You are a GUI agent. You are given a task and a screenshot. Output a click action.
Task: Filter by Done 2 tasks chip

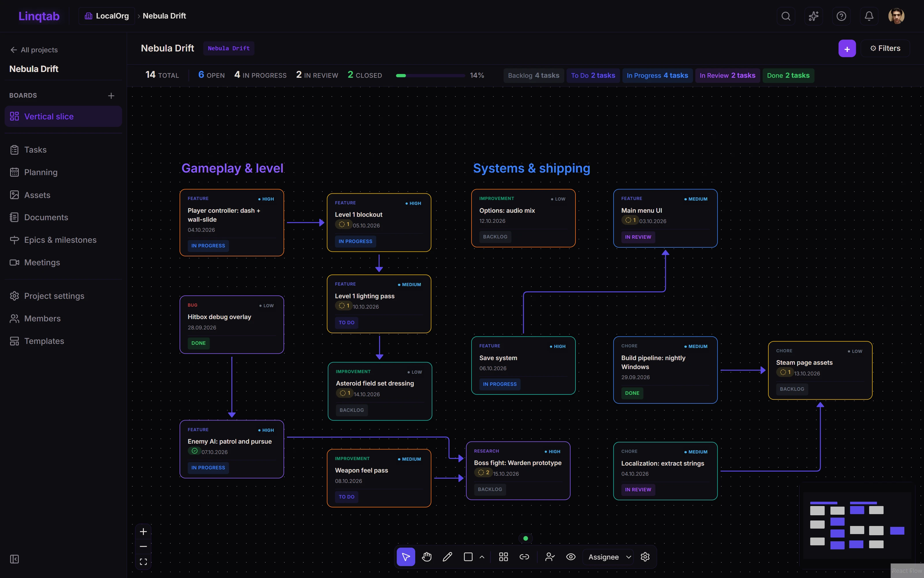pyautogui.click(x=788, y=75)
